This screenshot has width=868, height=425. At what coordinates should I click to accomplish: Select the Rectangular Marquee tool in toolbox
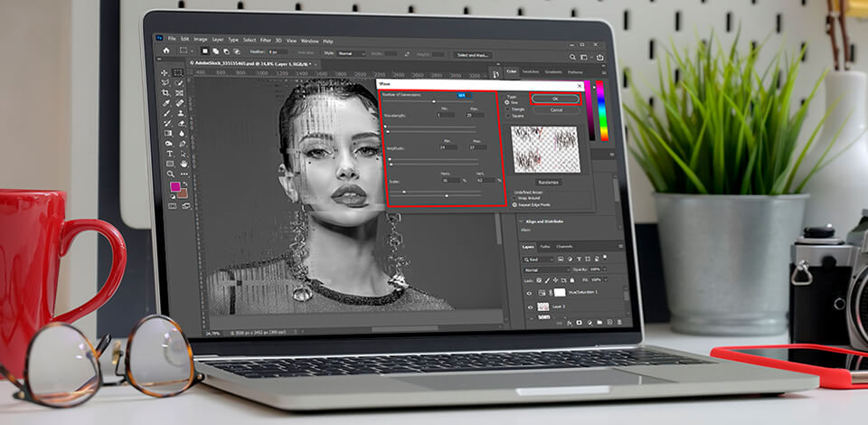(x=178, y=72)
